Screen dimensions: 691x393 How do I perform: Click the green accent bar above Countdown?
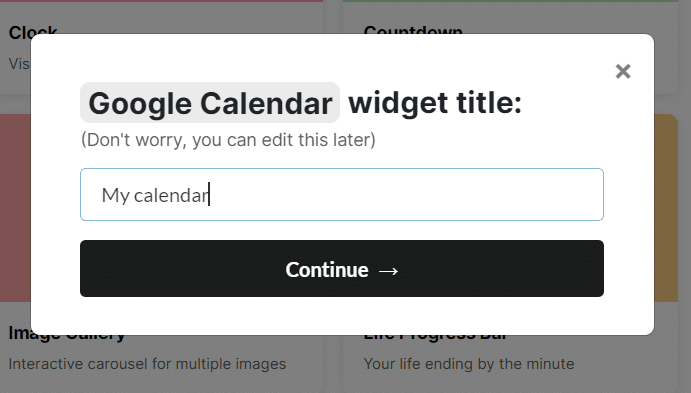[x=510, y=1]
